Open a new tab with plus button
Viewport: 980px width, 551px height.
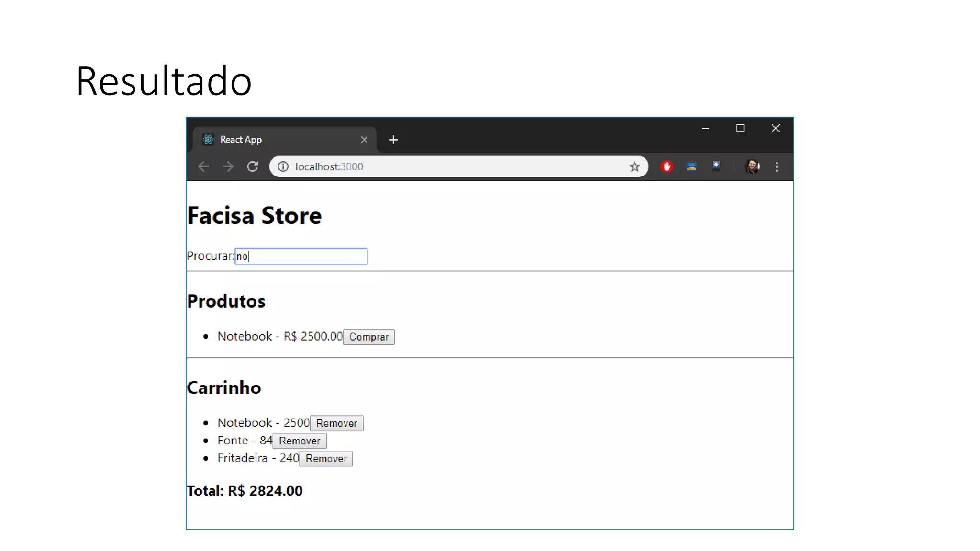393,140
